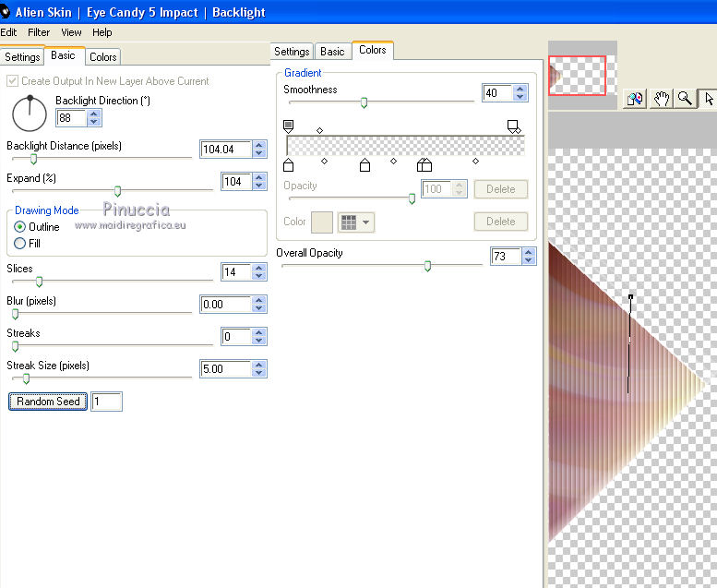Viewport: 717px width, 588px height.
Task: Increase Slices value with up arrow
Action: point(258,268)
